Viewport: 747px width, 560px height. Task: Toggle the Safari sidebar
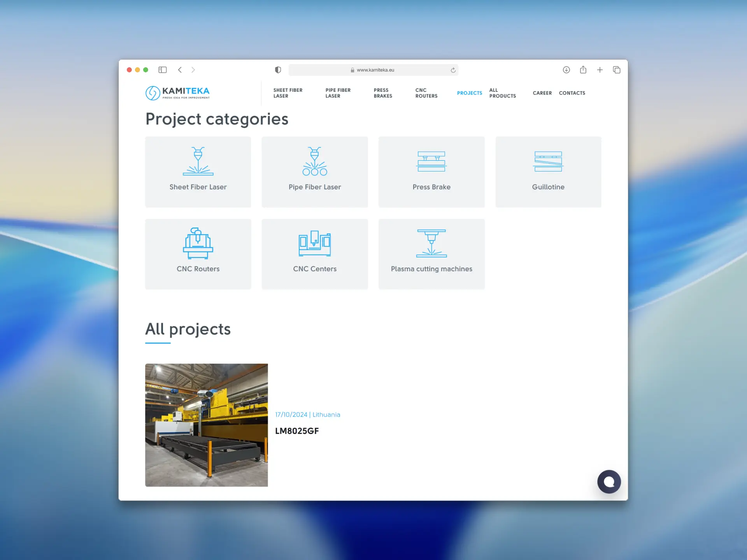point(163,70)
